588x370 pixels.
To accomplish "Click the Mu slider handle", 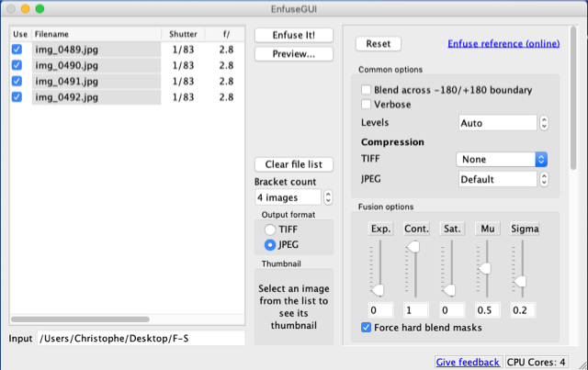I will [485, 268].
